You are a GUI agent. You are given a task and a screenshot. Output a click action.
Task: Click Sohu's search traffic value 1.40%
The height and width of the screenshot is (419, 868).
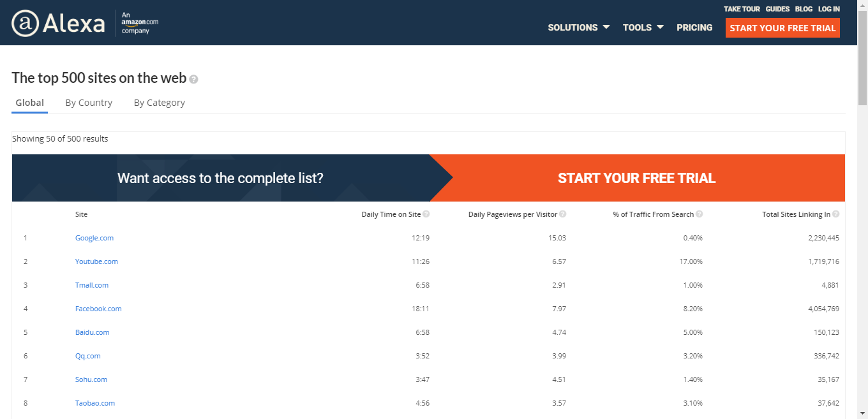pos(692,379)
